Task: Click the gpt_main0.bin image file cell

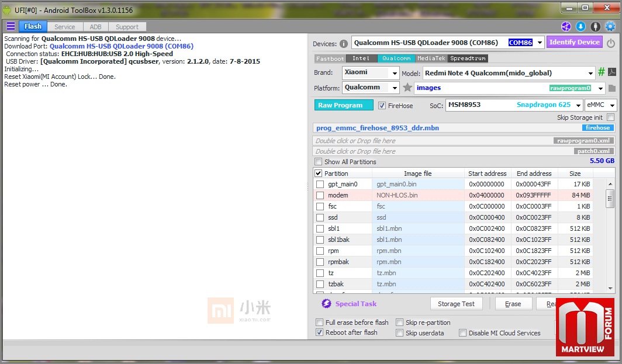Action: 418,184
